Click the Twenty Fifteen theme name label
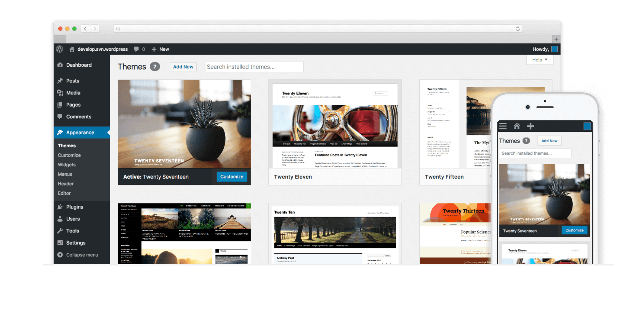The height and width of the screenshot is (315, 644). coord(444,177)
